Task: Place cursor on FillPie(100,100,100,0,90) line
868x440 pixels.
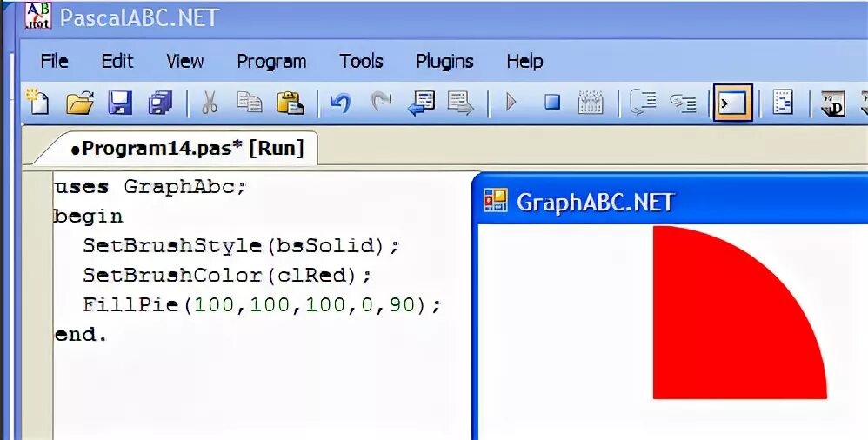Action: [262, 305]
